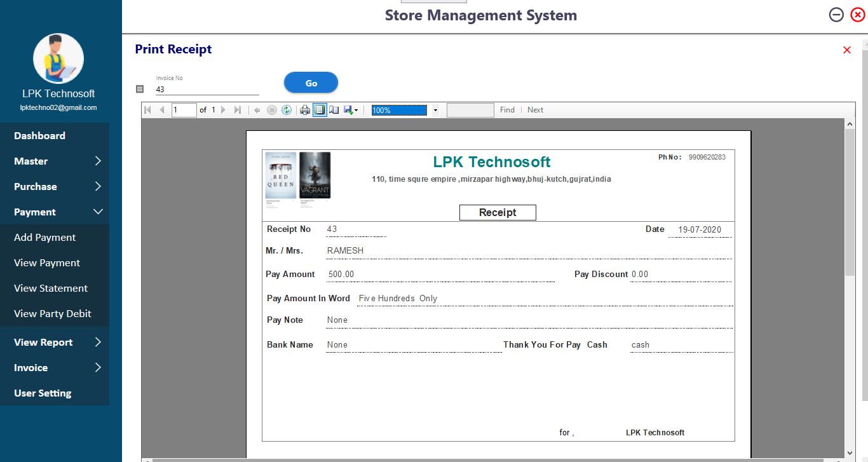Select View Party Debit menu item
Screen dimensions: 868x462
53,314
